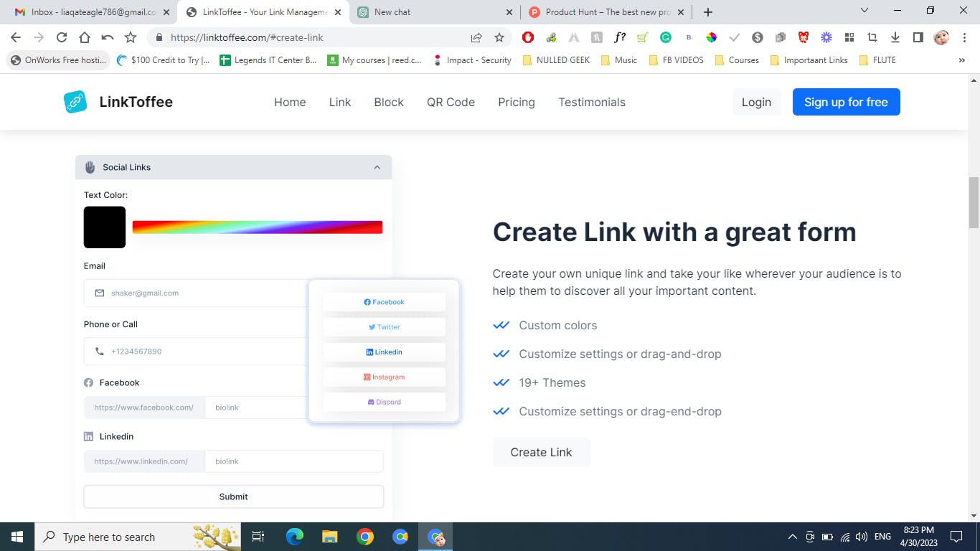Viewport: 980px width, 551px height.
Task: Open the FB VIDEOS bookmarks folder
Action: (x=676, y=60)
